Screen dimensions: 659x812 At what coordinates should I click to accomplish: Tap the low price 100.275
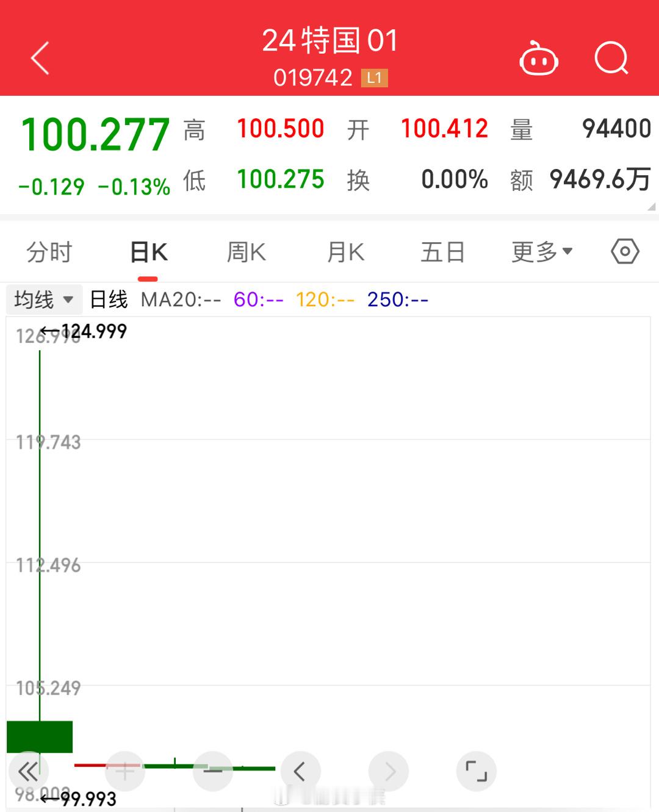click(x=281, y=179)
